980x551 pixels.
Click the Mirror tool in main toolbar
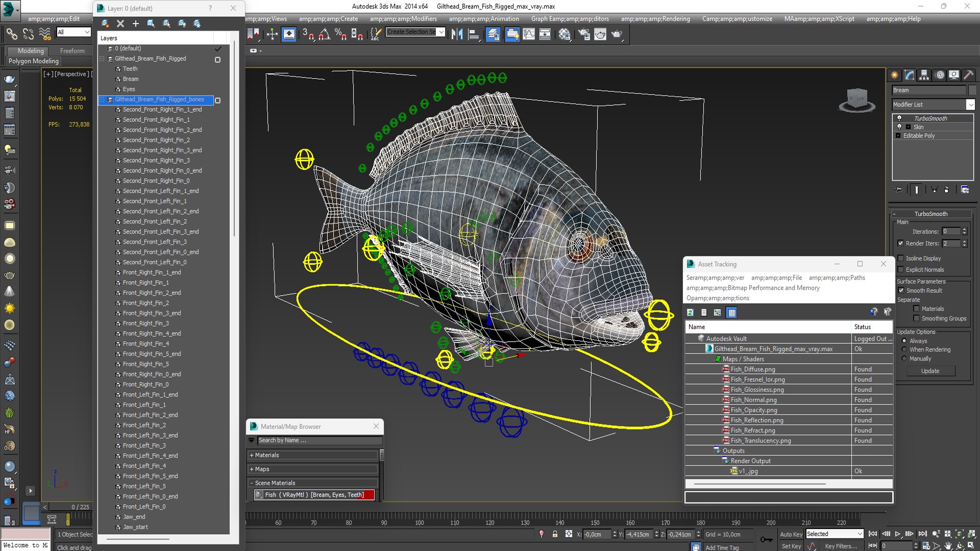[x=456, y=34]
